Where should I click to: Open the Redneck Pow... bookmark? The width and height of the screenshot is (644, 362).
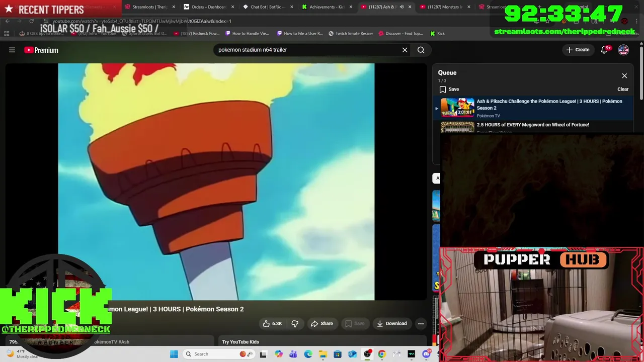click(197, 34)
